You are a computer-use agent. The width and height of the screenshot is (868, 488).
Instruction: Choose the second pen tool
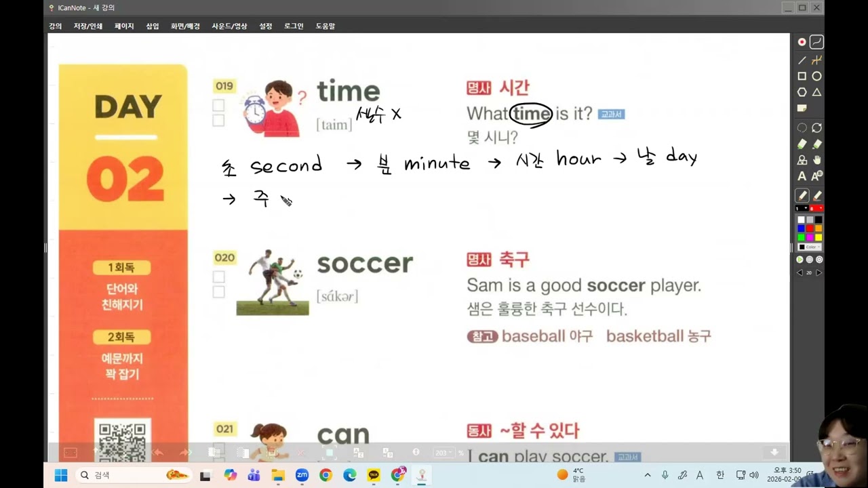816,195
